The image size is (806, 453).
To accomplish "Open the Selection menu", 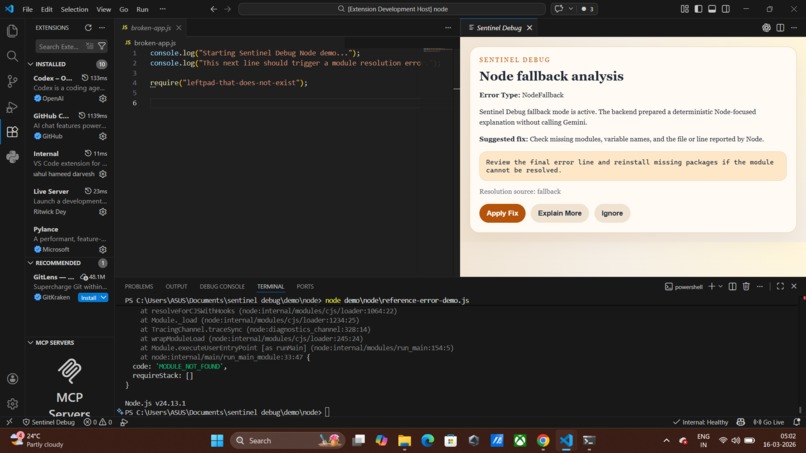I will click(x=75, y=9).
